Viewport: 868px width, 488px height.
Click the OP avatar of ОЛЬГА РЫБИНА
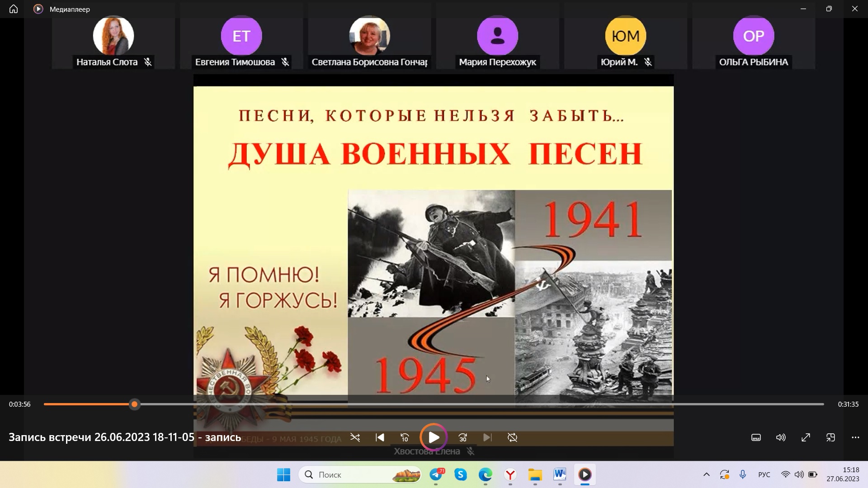click(x=754, y=36)
